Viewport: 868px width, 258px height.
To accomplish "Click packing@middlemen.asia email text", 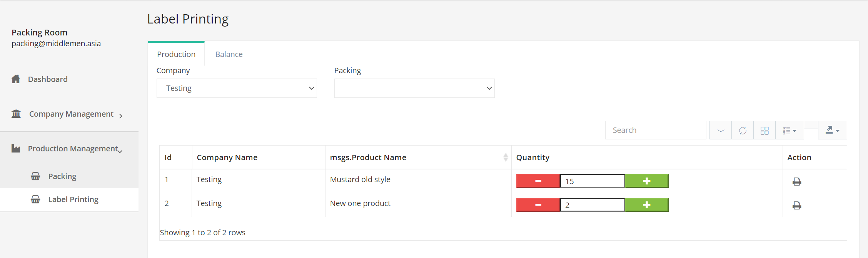I will coord(56,44).
